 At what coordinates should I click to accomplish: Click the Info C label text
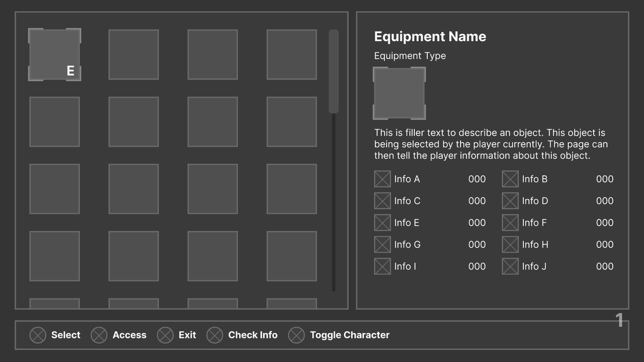pos(407,201)
